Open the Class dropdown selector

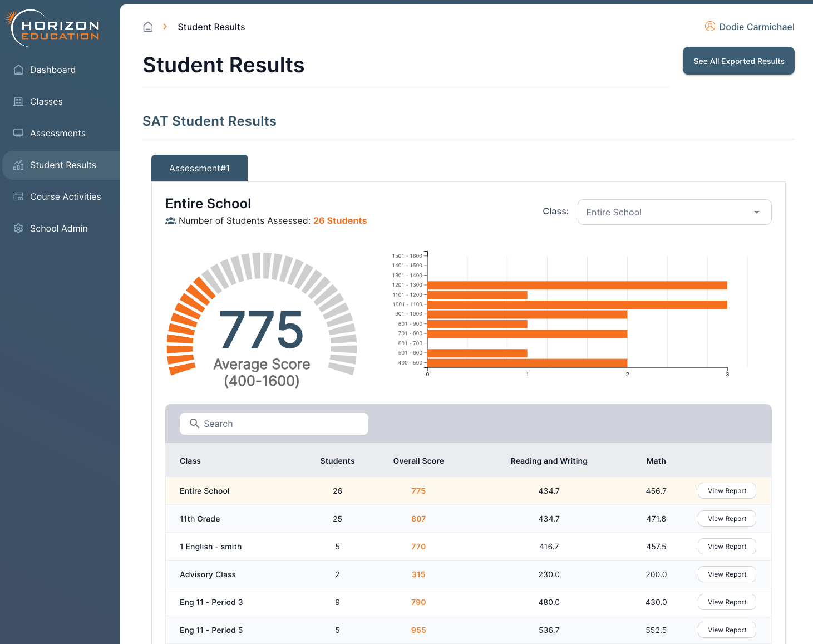(x=674, y=212)
